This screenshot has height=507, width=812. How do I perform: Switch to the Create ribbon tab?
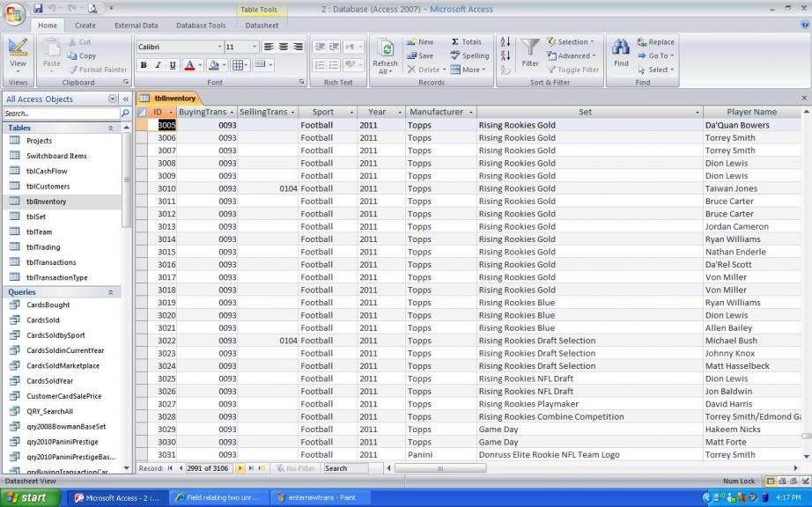pyautogui.click(x=85, y=26)
